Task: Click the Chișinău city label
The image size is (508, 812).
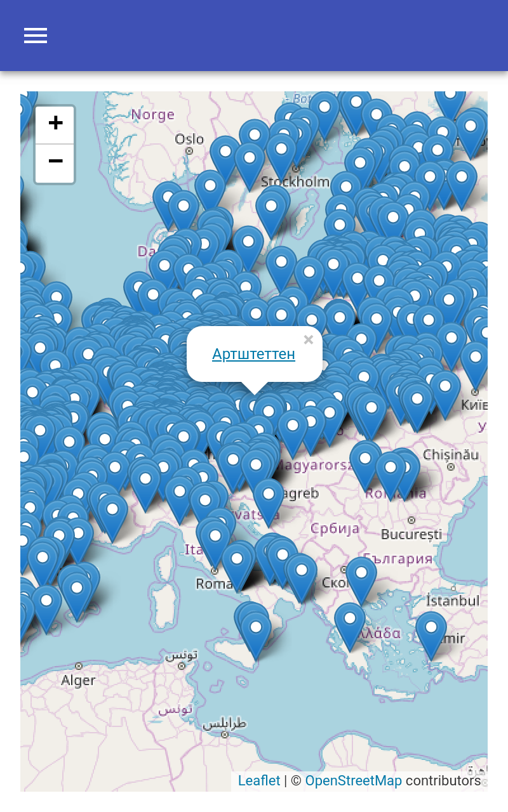Action: click(x=450, y=454)
